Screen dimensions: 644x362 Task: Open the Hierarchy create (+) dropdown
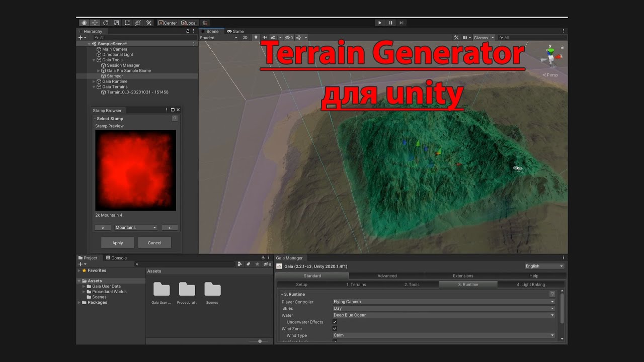click(x=82, y=38)
